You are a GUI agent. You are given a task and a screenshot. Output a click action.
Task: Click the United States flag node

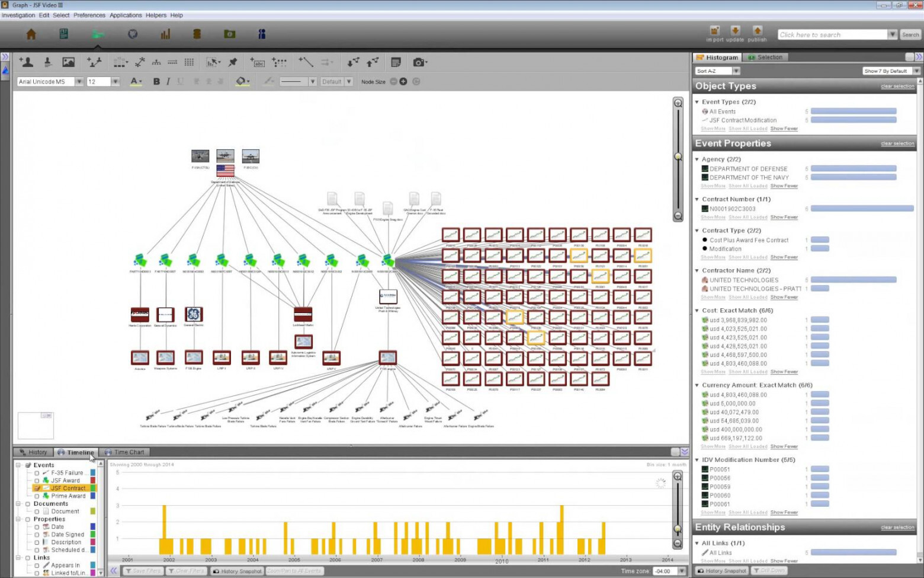coord(225,171)
